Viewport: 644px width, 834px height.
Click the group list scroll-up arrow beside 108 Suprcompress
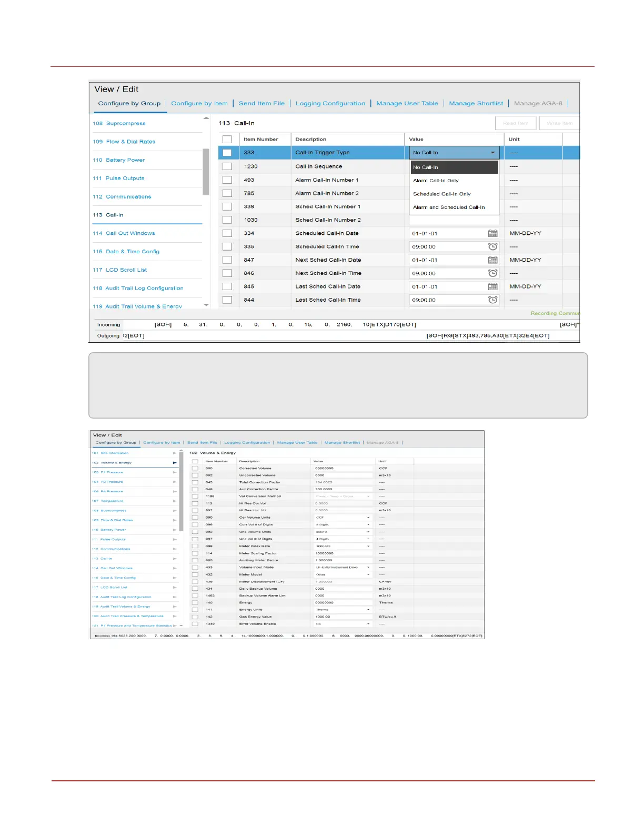click(x=206, y=118)
